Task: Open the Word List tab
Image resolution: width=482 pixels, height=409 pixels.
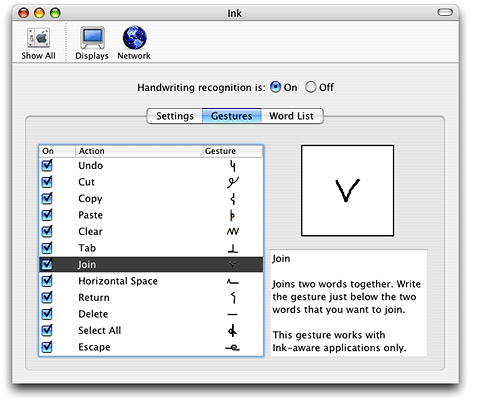Action: (292, 116)
